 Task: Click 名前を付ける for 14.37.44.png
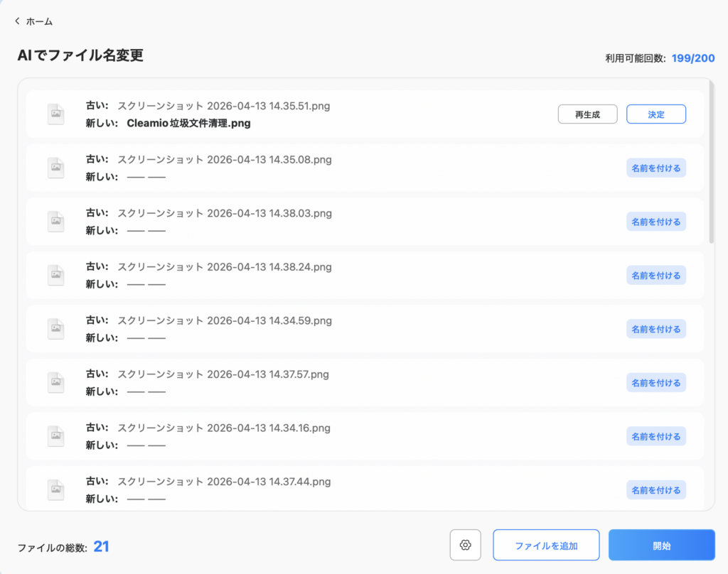pyautogui.click(x=655, y=490)
